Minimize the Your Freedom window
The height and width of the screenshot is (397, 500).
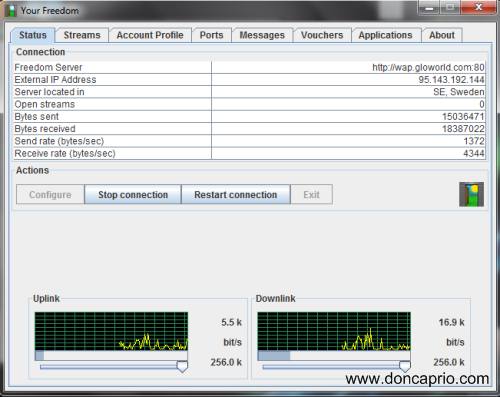429,8
